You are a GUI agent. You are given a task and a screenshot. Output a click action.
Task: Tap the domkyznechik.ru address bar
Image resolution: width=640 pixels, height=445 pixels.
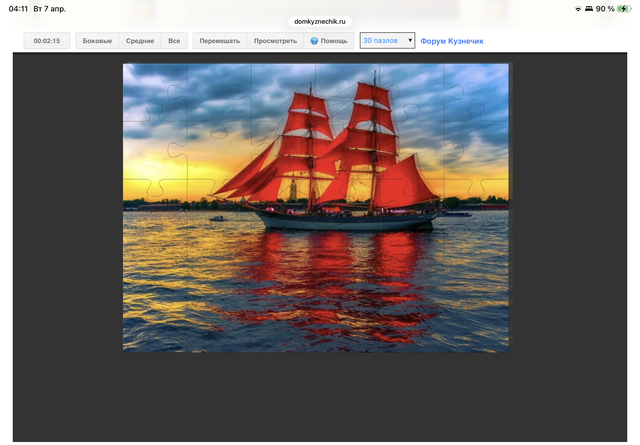pos(319,20)
